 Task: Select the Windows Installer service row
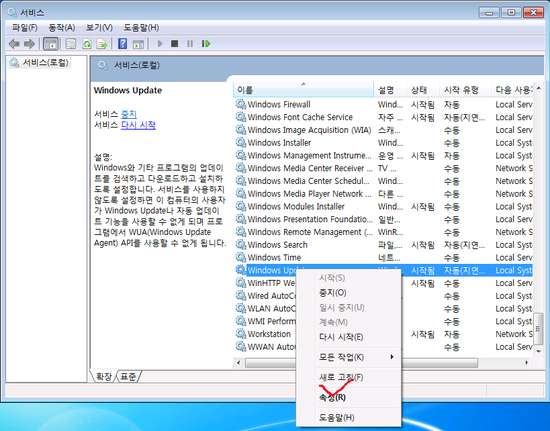(383, 142)
